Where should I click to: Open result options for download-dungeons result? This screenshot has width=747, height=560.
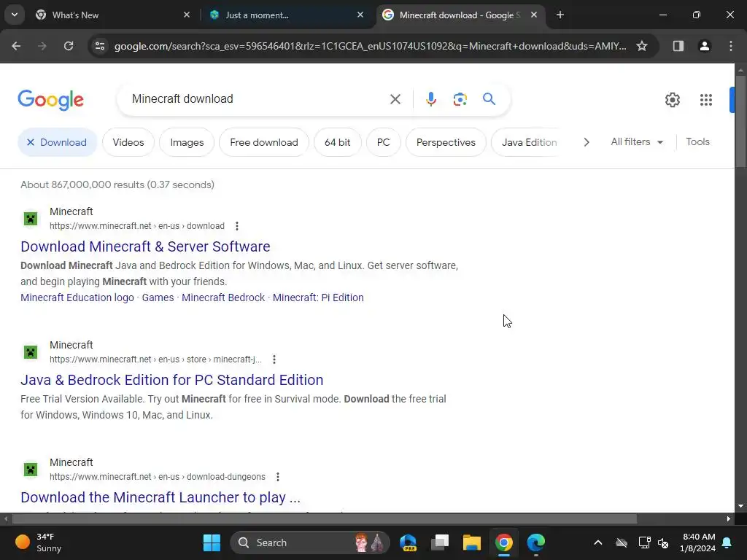278,477
